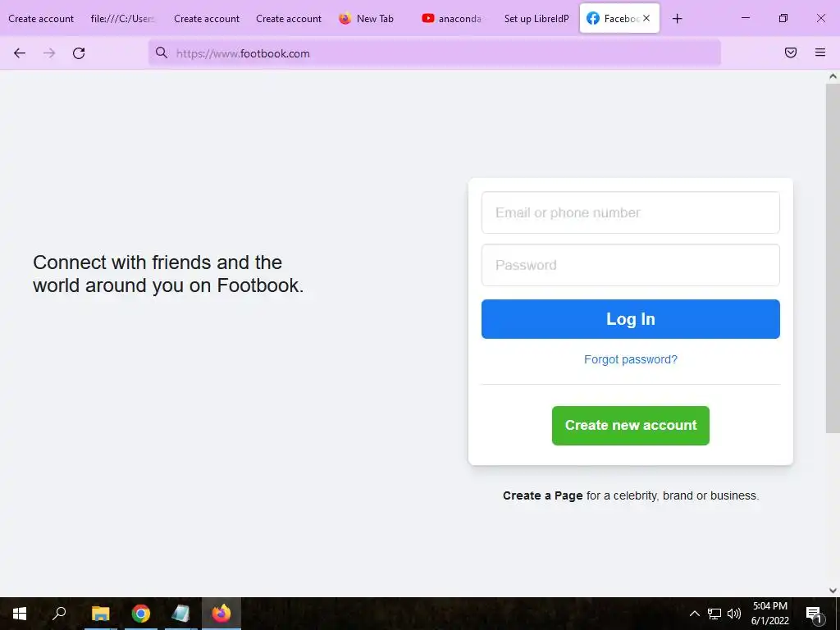Image resolution: width=840 pixels, height=630 pixels.
Task: Open the notification center icon
Action: pos(814,614)
